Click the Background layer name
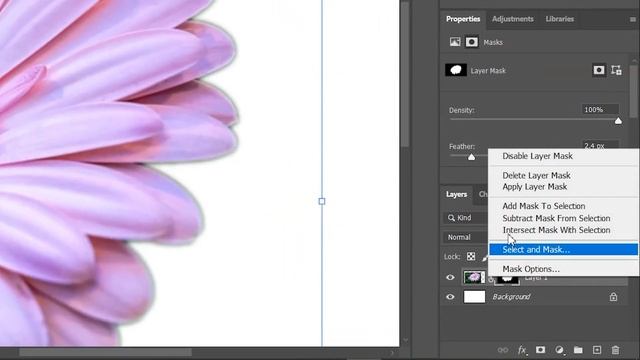This screenshot has height=360, width=640. (511, 297)
